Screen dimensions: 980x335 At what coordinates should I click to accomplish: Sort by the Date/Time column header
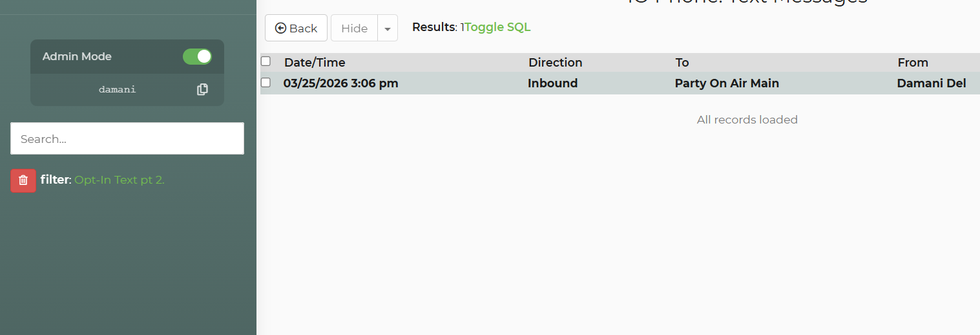click(315, 63)
